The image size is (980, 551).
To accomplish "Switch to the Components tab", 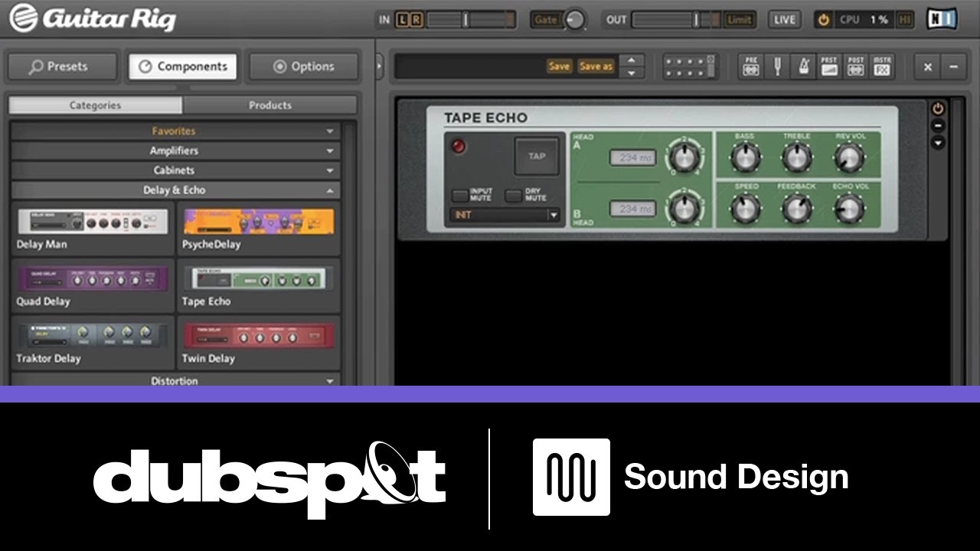I will 182,67.
